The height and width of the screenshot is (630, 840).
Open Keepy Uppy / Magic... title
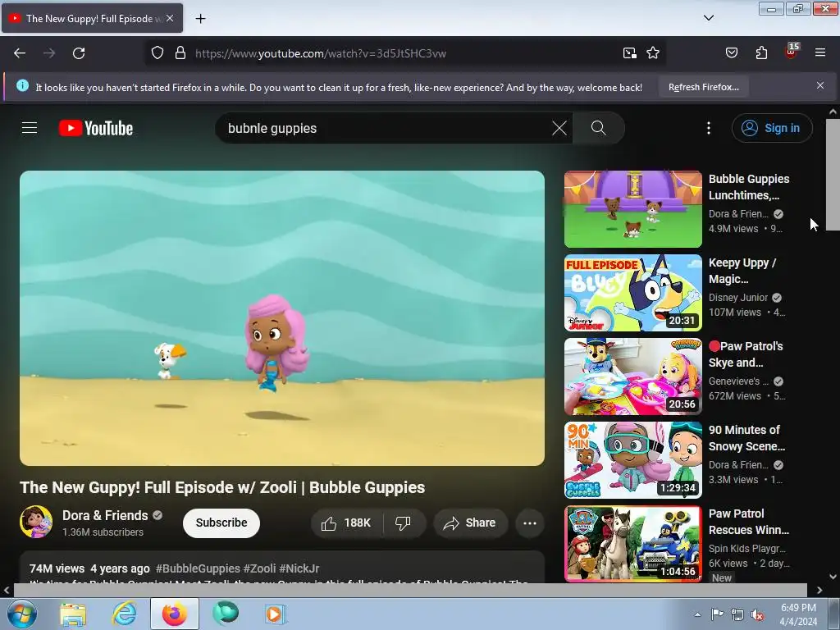(742, 271)
